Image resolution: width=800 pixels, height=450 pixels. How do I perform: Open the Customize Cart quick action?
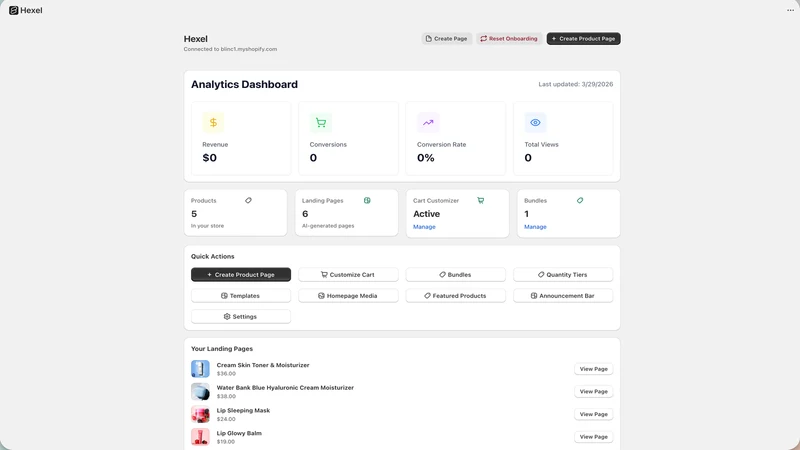point(348,274)
